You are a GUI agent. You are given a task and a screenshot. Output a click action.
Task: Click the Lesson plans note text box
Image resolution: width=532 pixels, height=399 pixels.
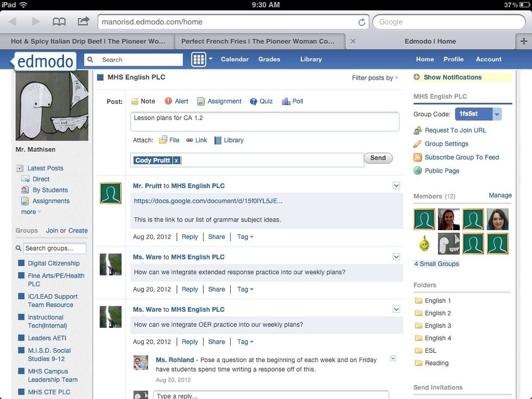(x=265, y=122)
